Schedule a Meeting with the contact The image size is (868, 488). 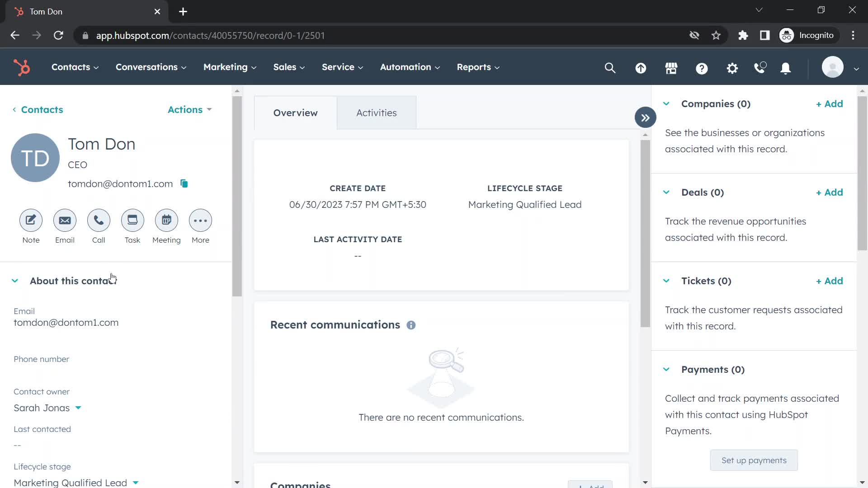pos(166,221)
